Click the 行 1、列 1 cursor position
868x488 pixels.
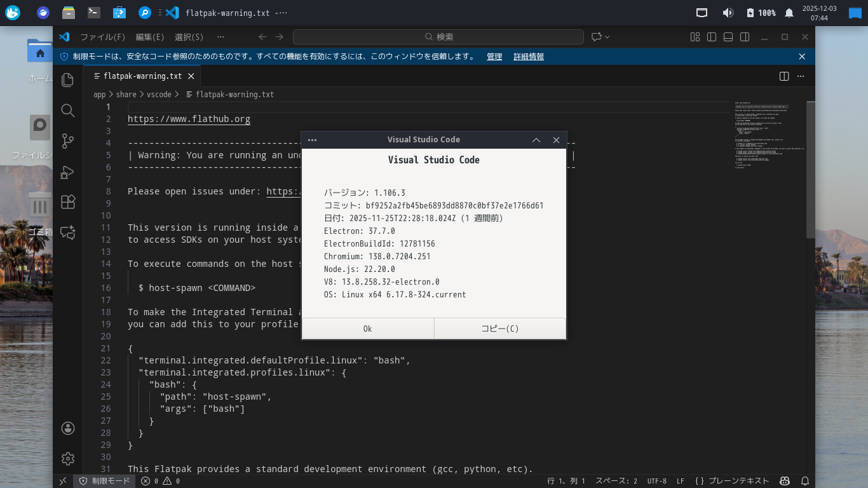coord(566,481)
